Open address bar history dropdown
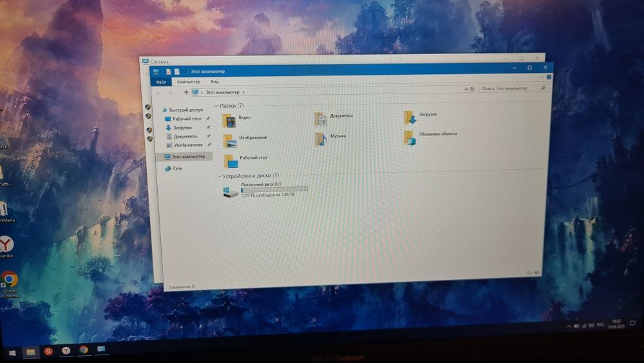This screenshot has width=644, height=363. pos(466,89)
